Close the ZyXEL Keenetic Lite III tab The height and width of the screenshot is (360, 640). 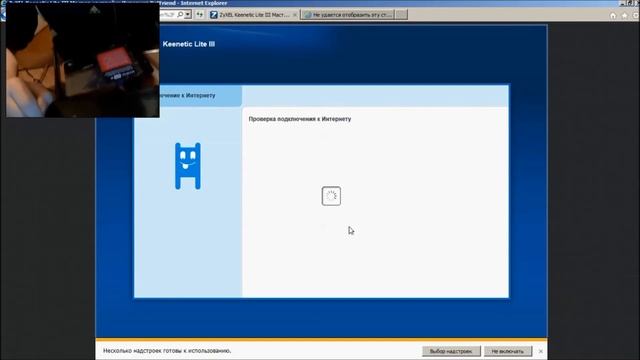click(295, 15)
